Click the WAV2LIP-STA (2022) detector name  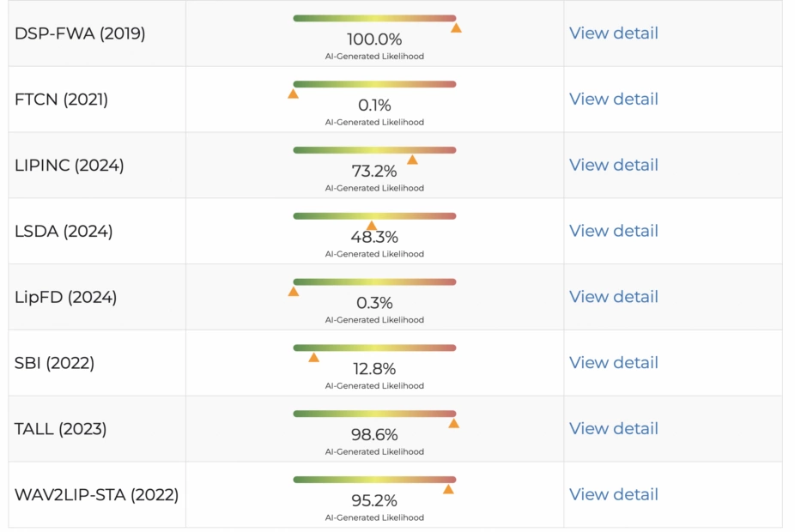point(96,495)
